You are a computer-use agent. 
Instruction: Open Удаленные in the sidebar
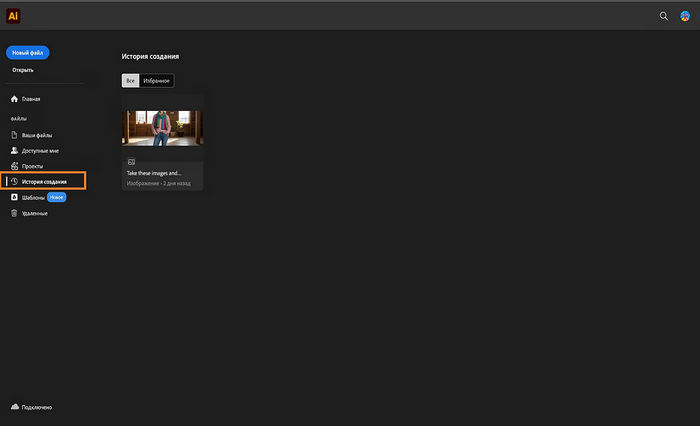pyautogui.click(x=35, y=213)
